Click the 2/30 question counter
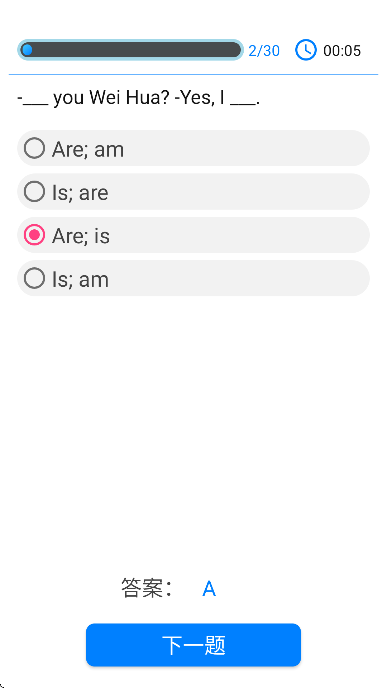Viewport: 387px width, 688px height. coord(264,51)
